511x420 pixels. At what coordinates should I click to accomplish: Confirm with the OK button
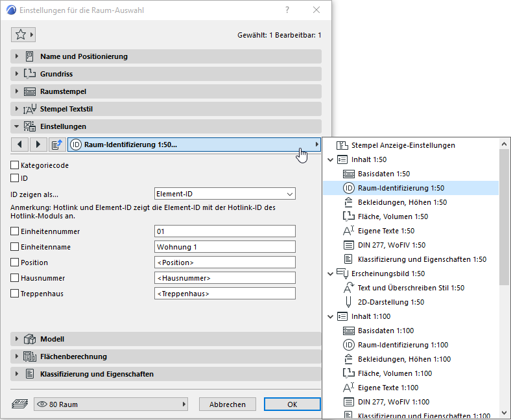tap(292, 404)
